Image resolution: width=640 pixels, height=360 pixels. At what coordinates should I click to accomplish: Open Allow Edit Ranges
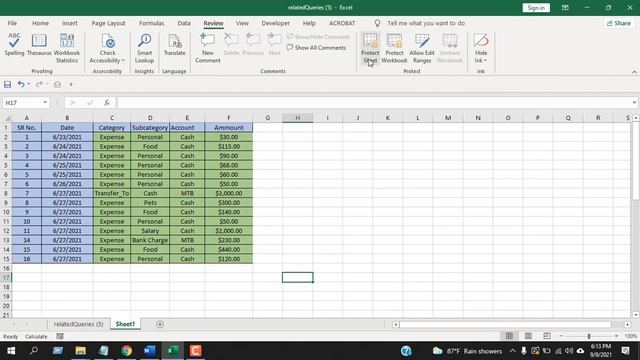click(422, 48)
